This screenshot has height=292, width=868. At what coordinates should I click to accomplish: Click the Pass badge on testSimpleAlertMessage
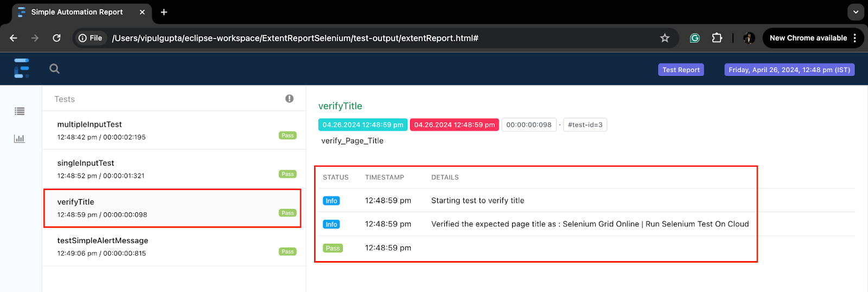tap(288, 252)
